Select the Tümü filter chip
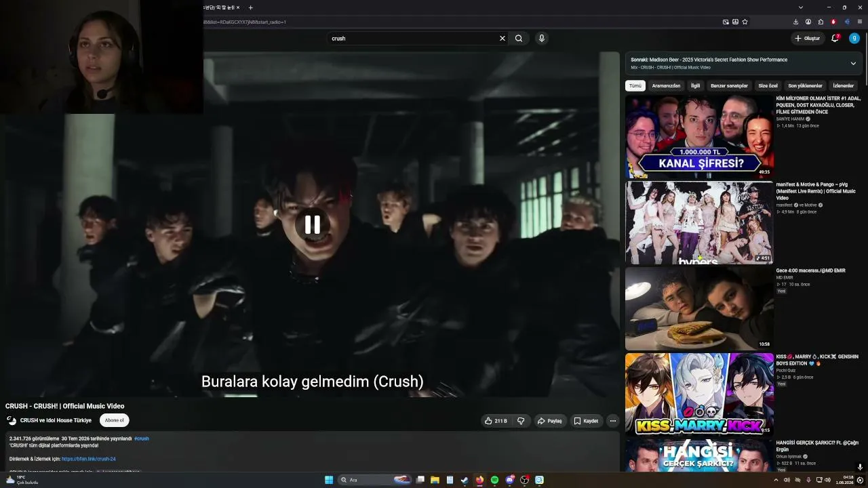The height and width of the screenshot is (488, 868). pos(635,86)
